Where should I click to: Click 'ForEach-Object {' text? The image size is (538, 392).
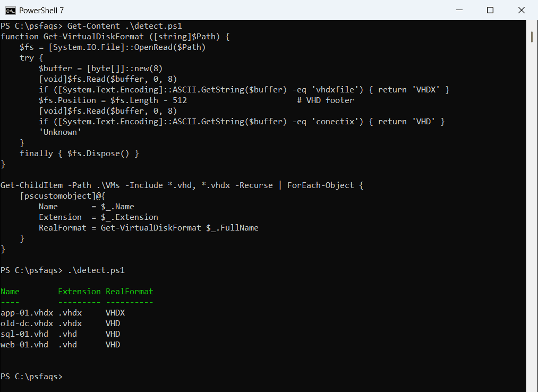tap(325, 186)
